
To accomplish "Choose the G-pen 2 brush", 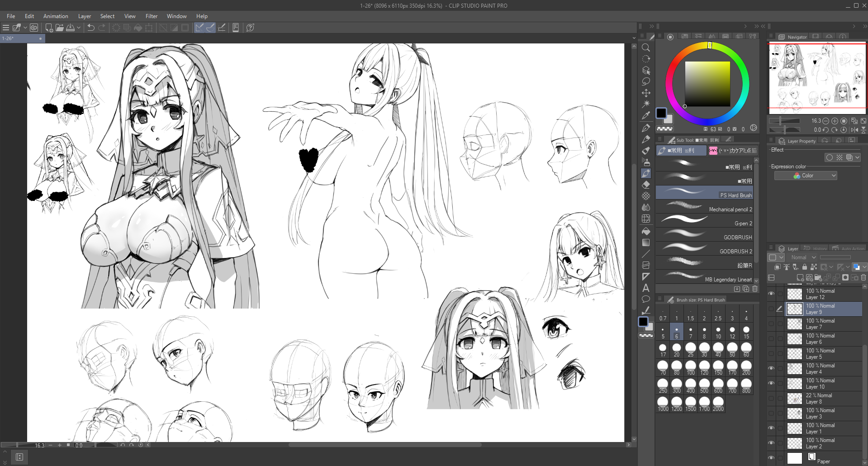I will point(705,221).
